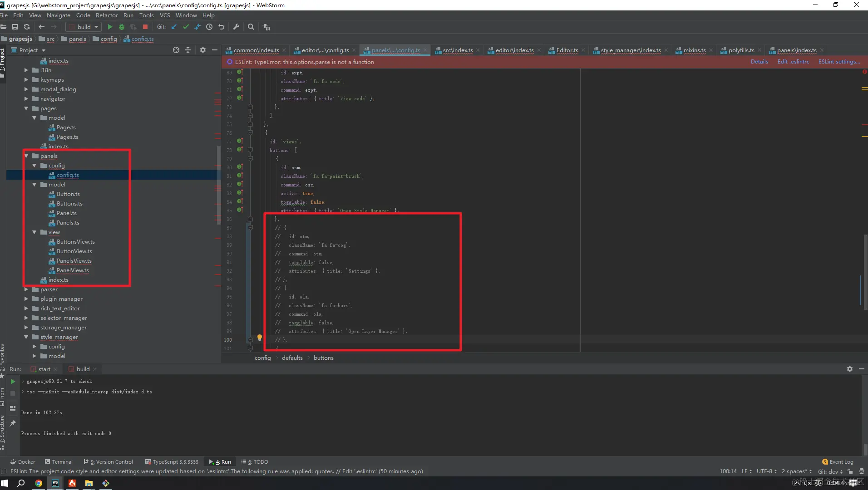Click the ESLint Details link
Viewport: 868px width, 490px height.
click(x=759, y=62)
